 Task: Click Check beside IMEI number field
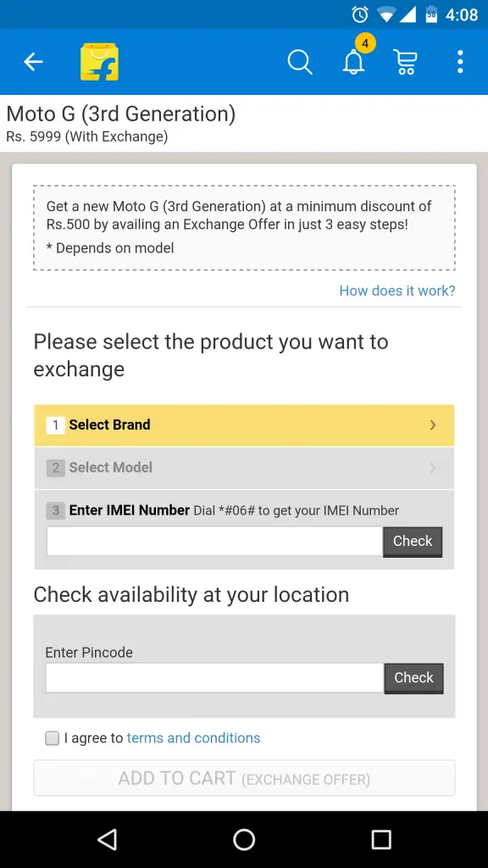coord(413,542)
